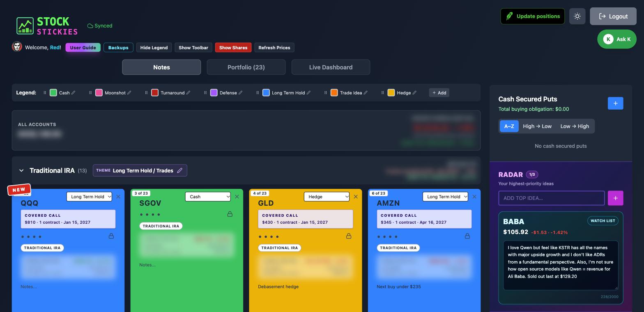Edit the Trade Idea legend pencil

click(x=366, y=93)
